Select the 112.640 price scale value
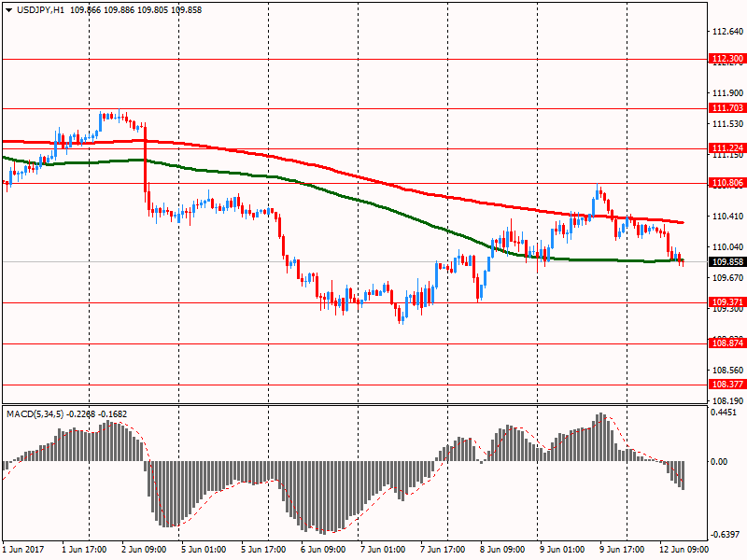 pos(727,32)
